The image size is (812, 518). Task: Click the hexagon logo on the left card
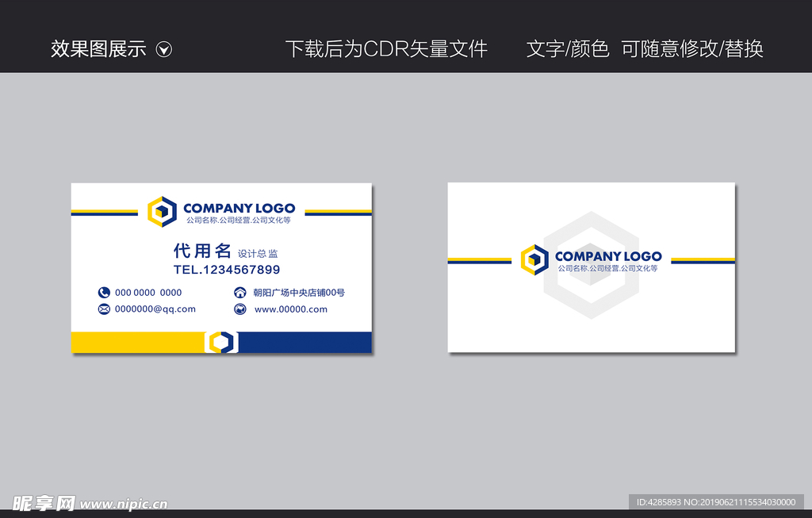coord(162,210)
